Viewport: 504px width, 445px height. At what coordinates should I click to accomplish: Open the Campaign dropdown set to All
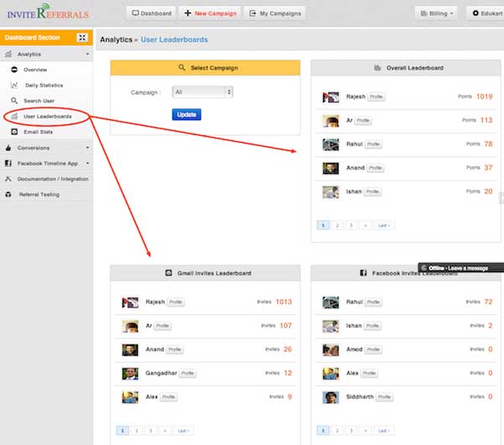[x=202, y=92]
